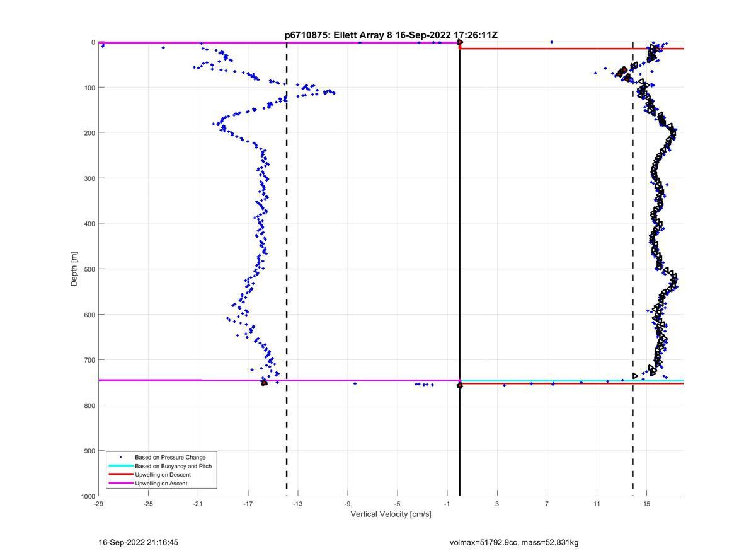
Task: Click x-axis tick label '-21'
Action: click(x=198, y=504)
